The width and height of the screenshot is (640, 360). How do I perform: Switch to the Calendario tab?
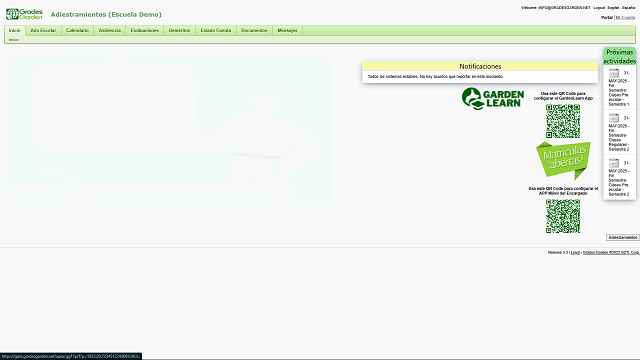tap(77, 30)
